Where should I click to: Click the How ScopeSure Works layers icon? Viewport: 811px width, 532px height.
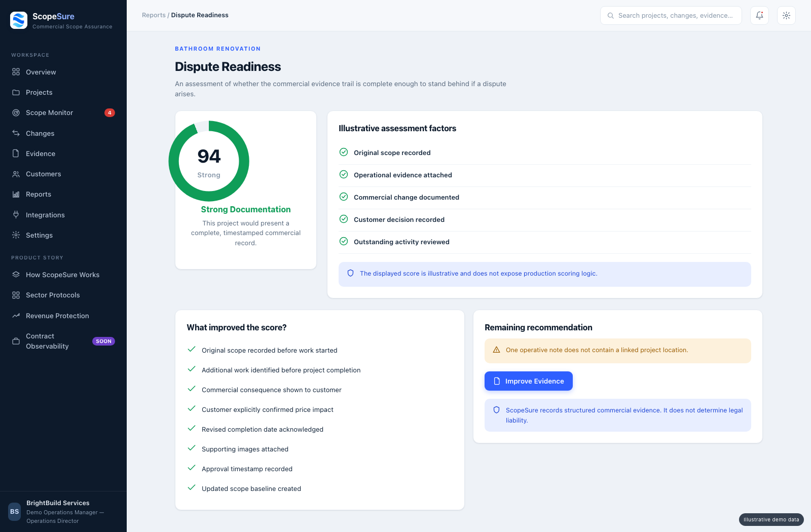[x=16, y=275]
